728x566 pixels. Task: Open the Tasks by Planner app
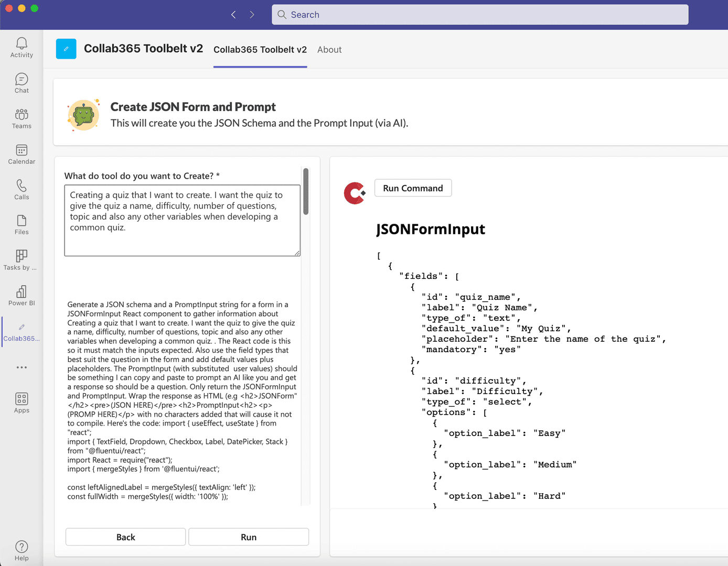coord(22,259)
